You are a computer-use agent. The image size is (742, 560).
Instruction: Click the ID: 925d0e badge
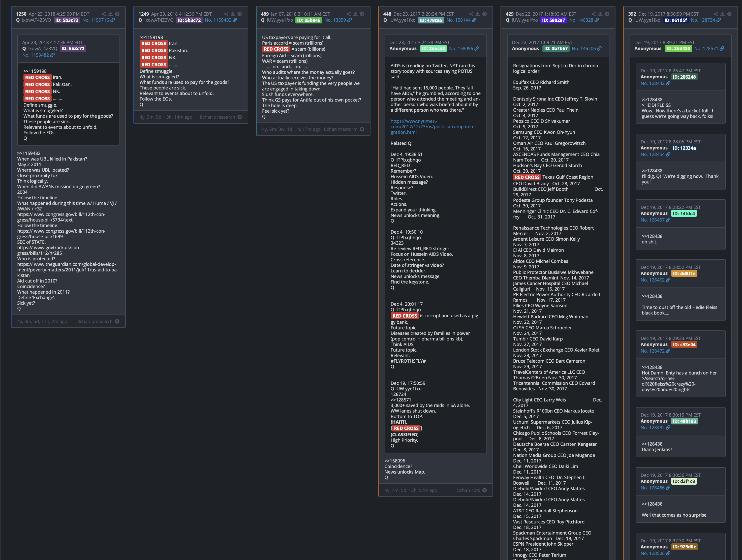684,547
